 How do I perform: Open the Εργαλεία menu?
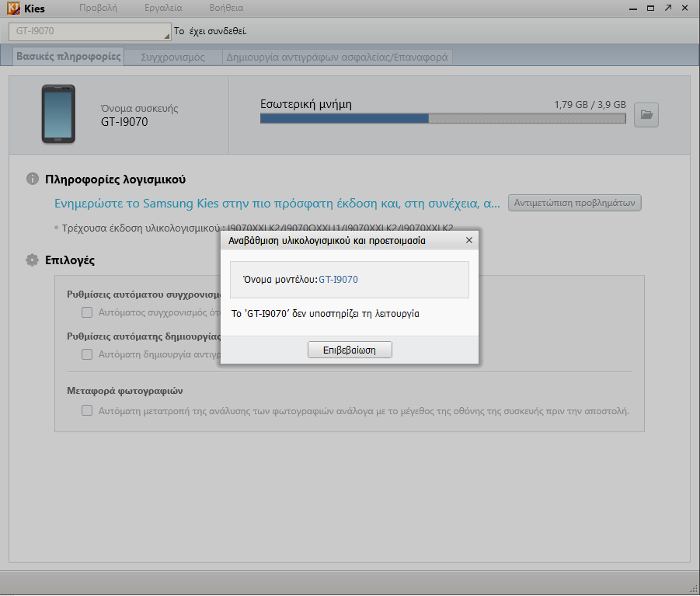pyautogui.click(x=163, y=8)
